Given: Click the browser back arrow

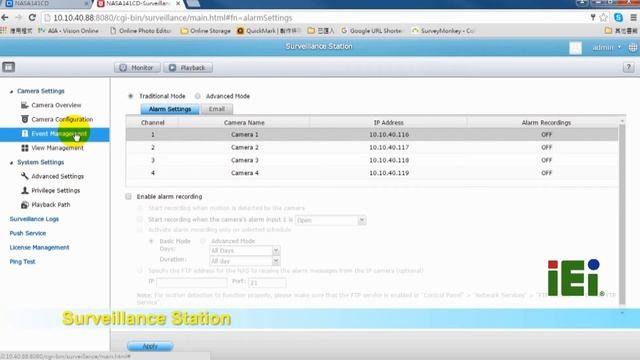Looking at the screenshot, I should point(5,18).
